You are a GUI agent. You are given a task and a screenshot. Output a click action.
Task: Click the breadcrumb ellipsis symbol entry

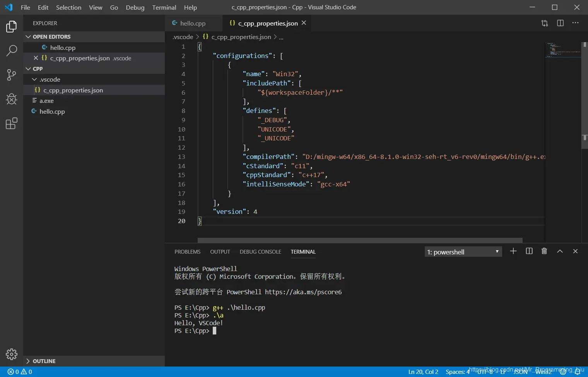tap(281, 37)
